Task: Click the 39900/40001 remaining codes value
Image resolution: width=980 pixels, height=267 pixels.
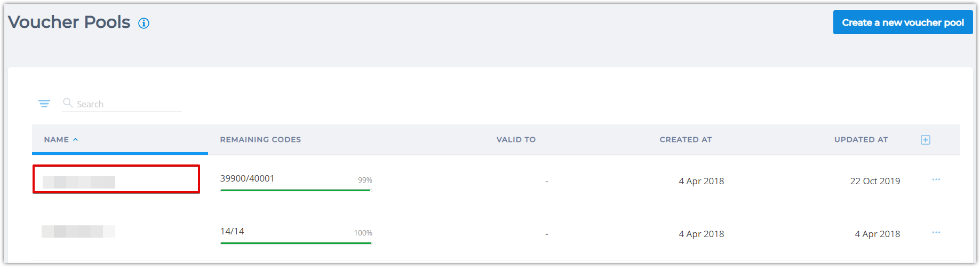Action: click(x=247, y=178)
